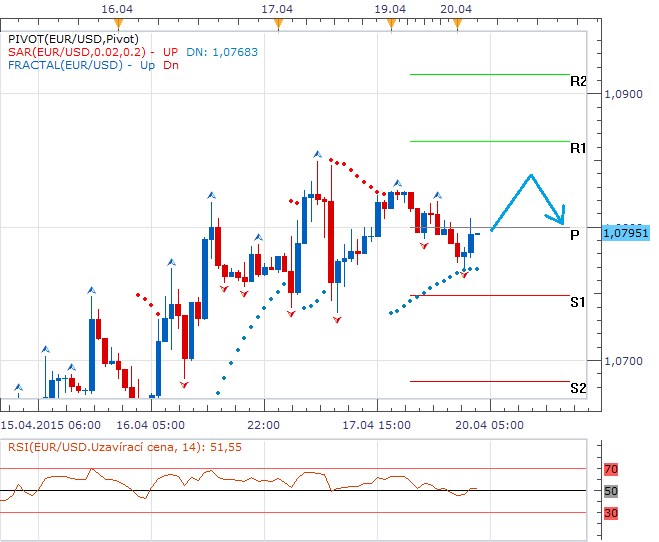The image size is (659, 542).
Task: Select the R1 resistance level label
Action: click(x=577, y=148)
